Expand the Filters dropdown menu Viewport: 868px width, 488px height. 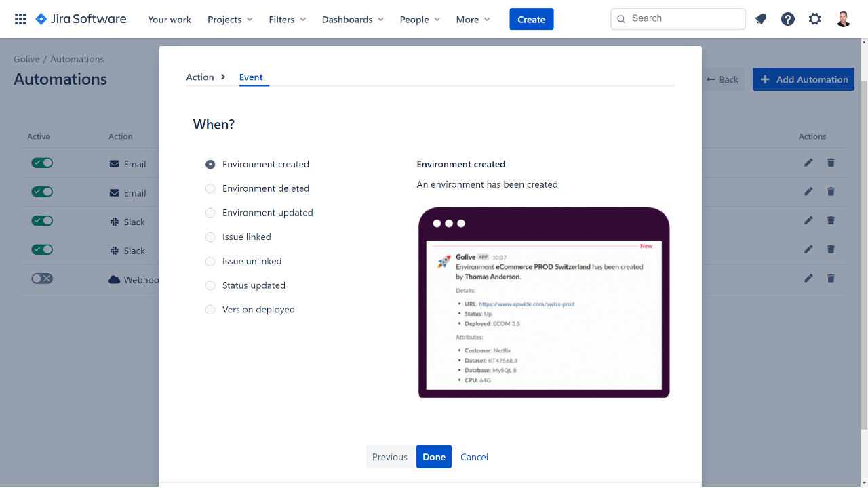(287, 20)
